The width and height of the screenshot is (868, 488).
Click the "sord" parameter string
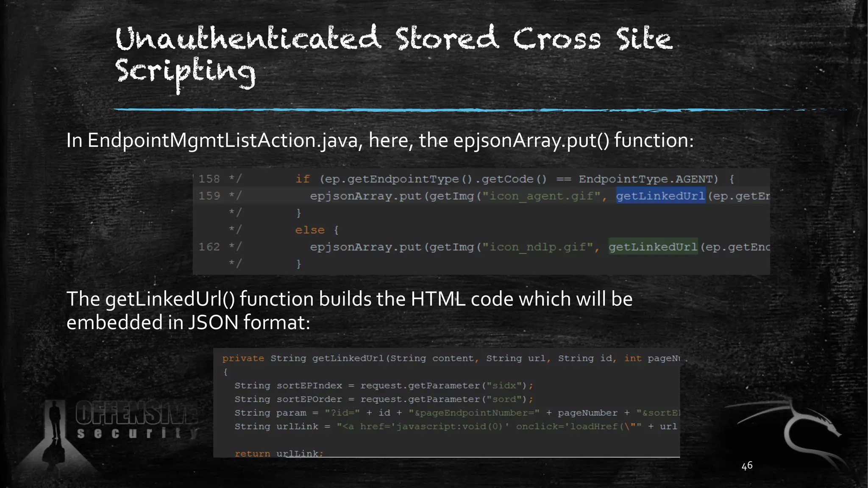point(504,399)
